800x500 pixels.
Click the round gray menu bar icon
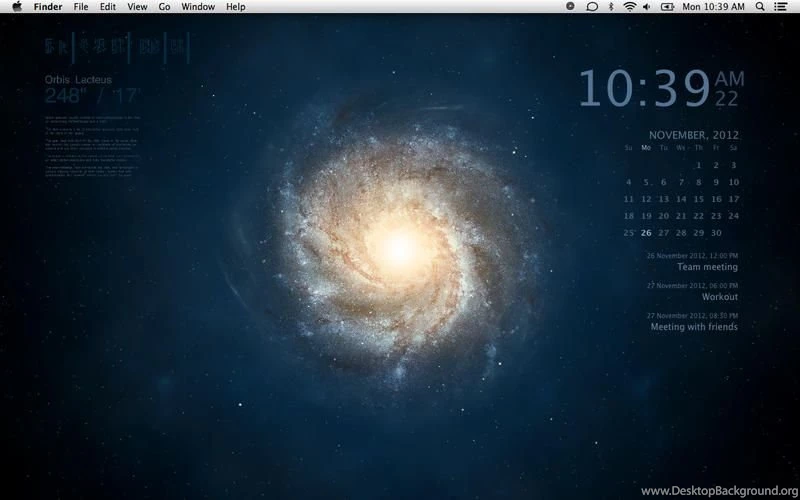coord(570,6)
